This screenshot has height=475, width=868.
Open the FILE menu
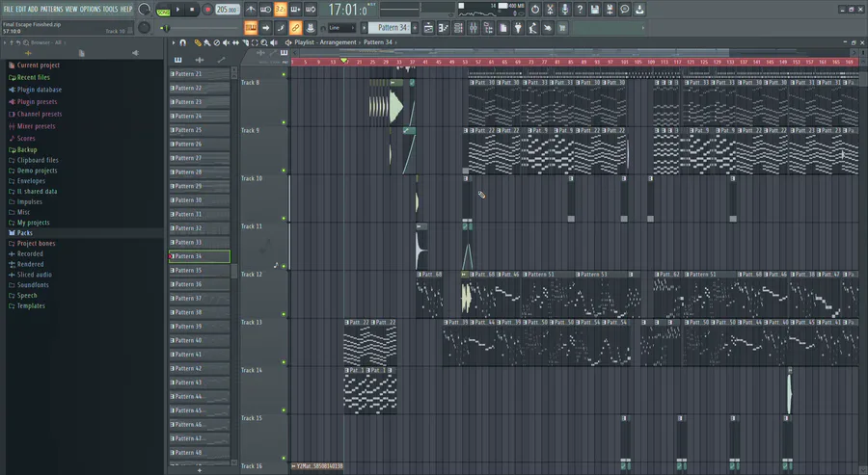[x=9, y=9]
